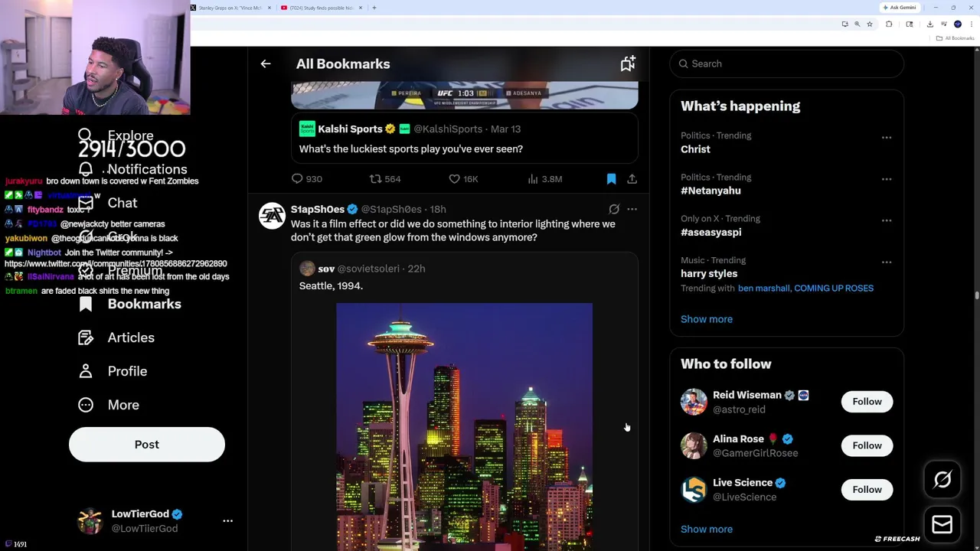Screen dimensions: 980x551
Task: Show more Who to follow suggestions
Action: coord(707,529)
